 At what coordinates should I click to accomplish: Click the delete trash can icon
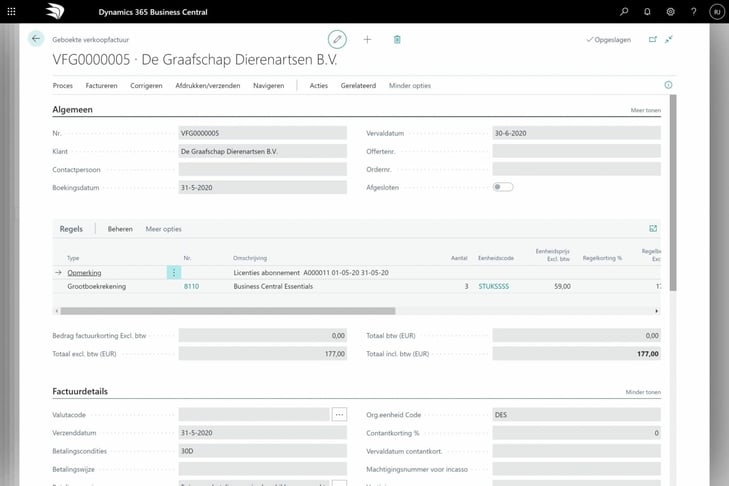(x=397, y=40)
